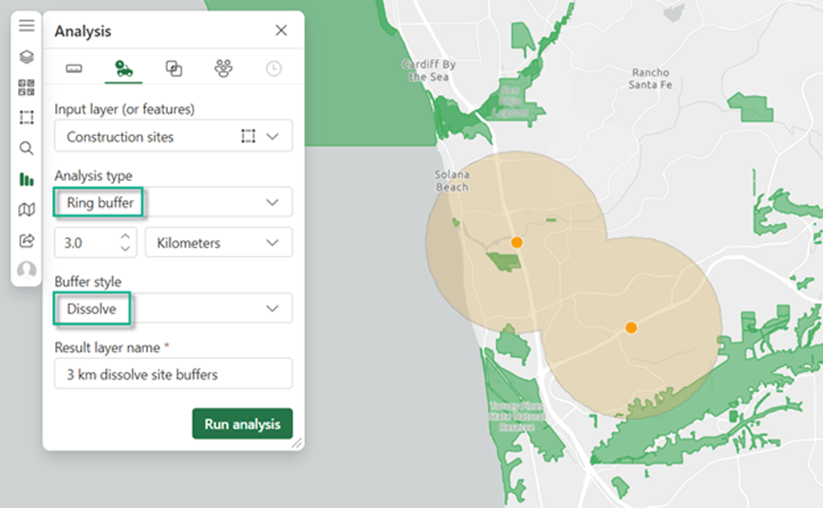Image resolution: width=823 pixels, height=508 pixels.
Task: Increase the buffer distance with up arrow
Action: coord(125,237)
